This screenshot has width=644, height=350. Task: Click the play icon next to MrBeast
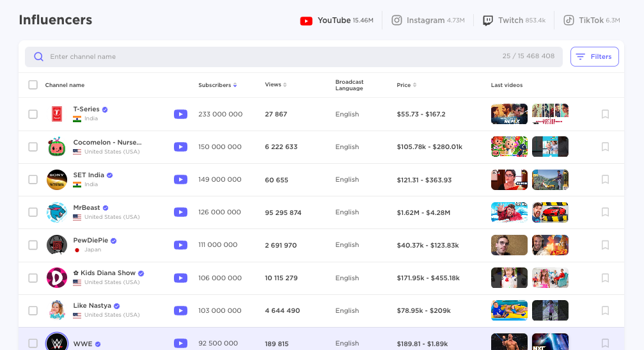coord(180,212)
